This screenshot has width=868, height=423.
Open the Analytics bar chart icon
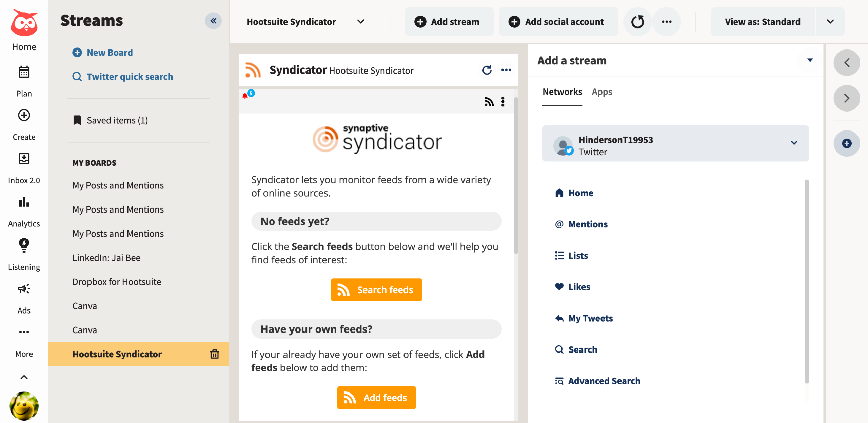24,202
